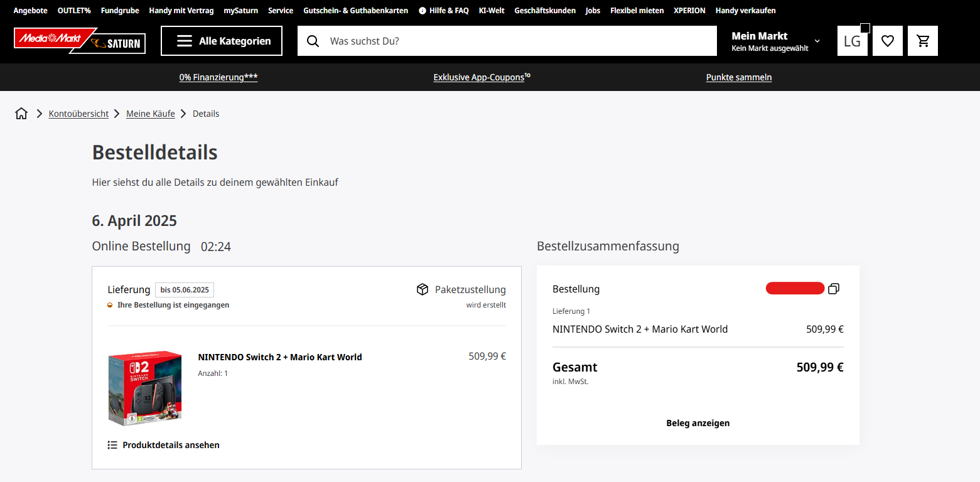Go to Kontoübersicht breadcrumb link
Screen dimensions: 980x482
(x=78, y=114)
